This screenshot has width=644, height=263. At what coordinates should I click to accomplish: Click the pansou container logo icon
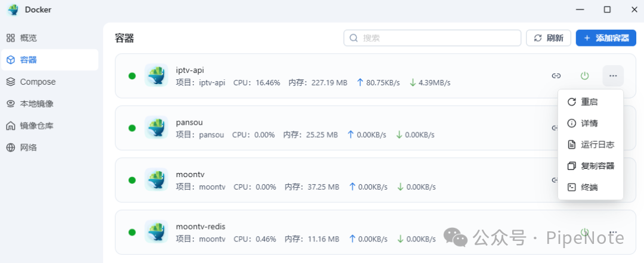[x=156, y=128]
